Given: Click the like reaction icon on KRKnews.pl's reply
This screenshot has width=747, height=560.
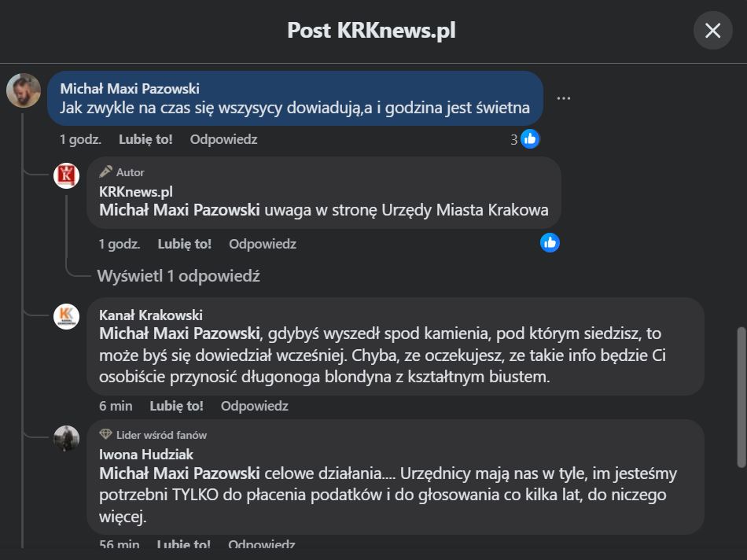Looking at the screenshot, I should (x=550, y=243).
